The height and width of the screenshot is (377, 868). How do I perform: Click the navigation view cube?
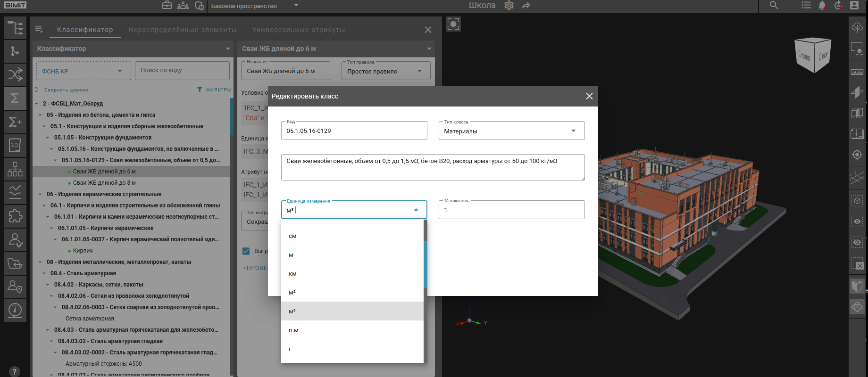pyautogui.click(x=813, y=55)
